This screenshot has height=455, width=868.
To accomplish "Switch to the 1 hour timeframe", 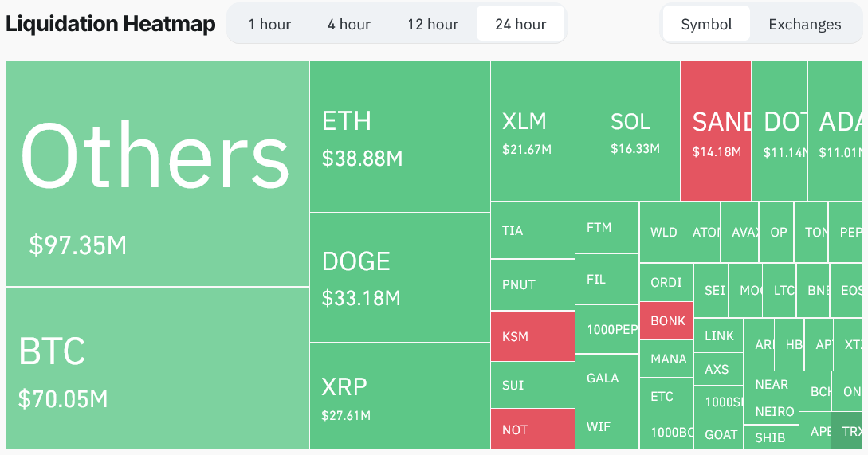I will tap(269, 25).
